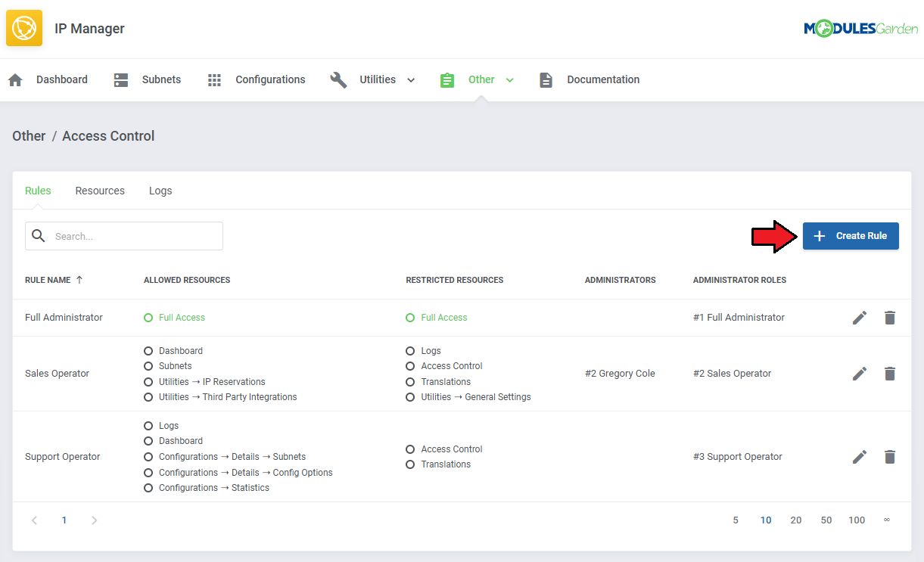Click the search magnifier icon
Viewport: 924px width, 562px height.
click(x=39, y=236)
